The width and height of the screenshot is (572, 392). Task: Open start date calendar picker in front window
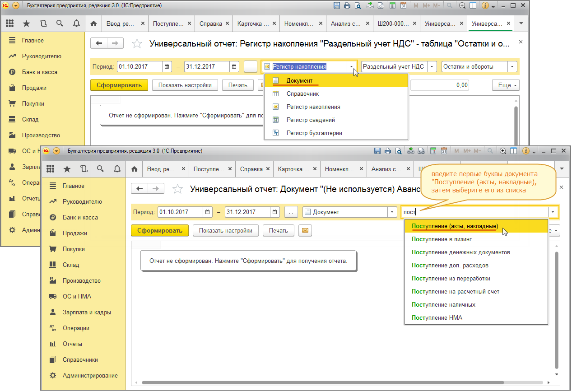(x=208, y=212)
